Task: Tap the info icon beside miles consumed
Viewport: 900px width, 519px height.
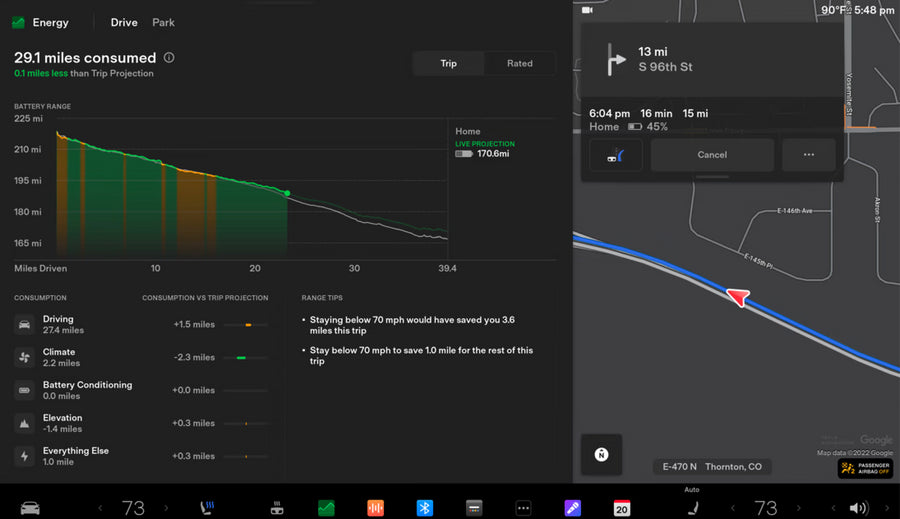Action: tap(169, 58)
